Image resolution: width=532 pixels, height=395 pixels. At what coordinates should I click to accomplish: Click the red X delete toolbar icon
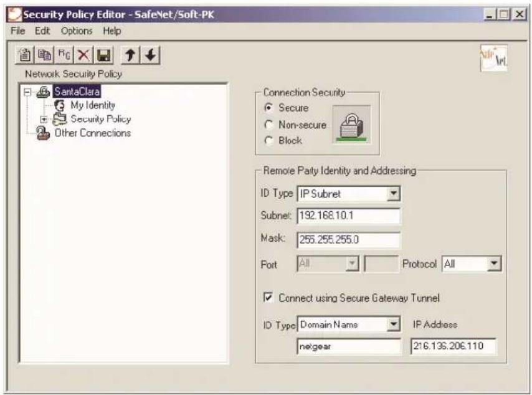tap(83, 55)
